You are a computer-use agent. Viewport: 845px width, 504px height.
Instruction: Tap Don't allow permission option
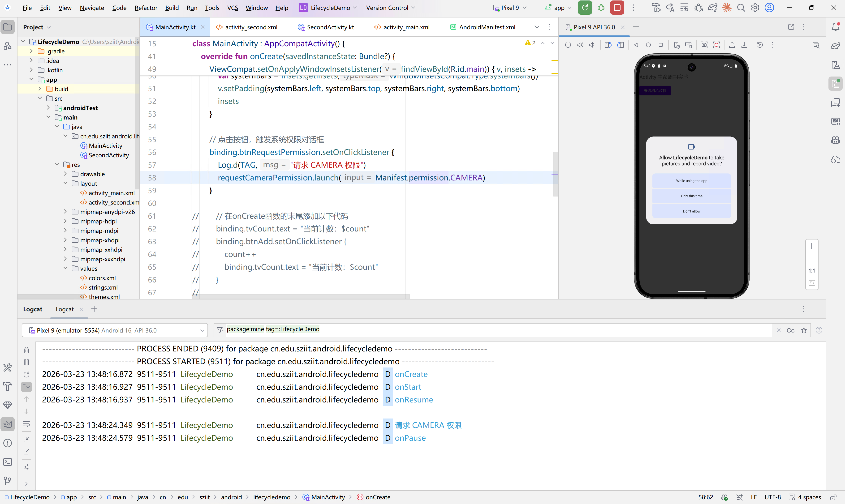click(691, 211)
